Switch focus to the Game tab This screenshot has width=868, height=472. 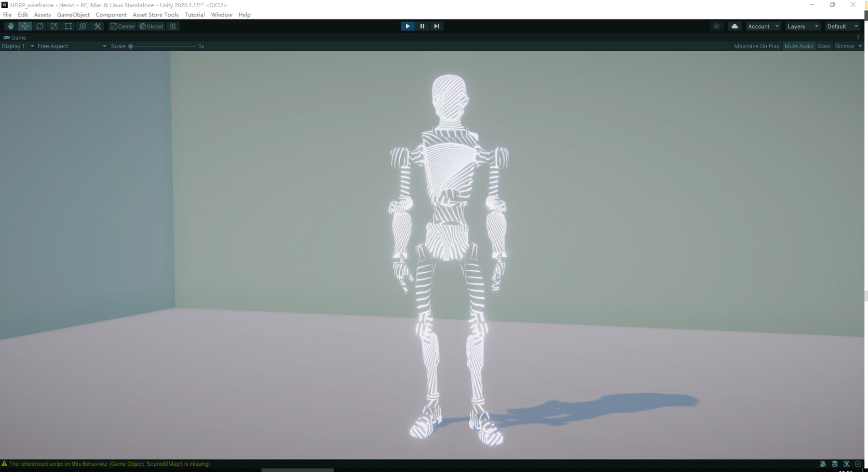15,37
